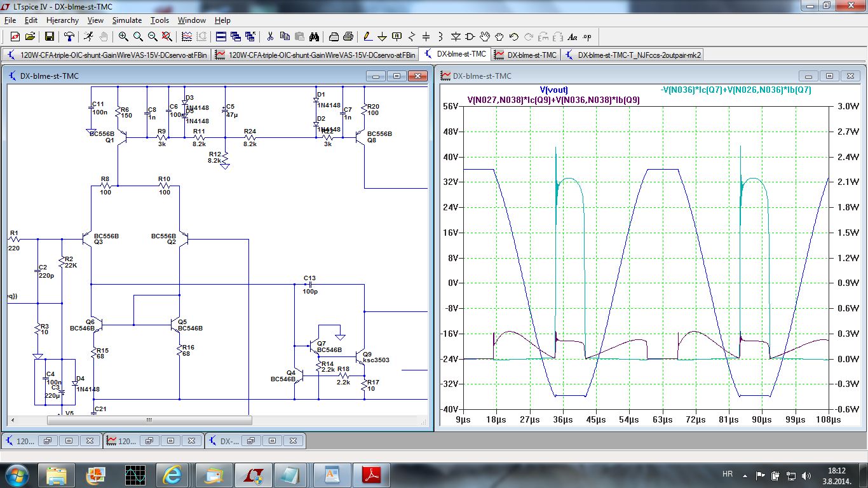Click the system tray volume icon
Viewport: 868px width, 488px height.
807,475
